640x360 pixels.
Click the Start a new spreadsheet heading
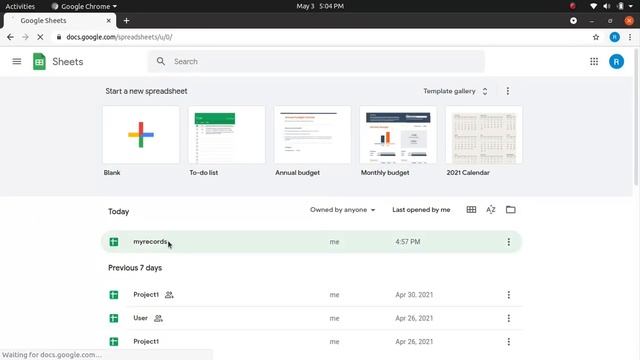pyautogui.click(x=146, y=91)
